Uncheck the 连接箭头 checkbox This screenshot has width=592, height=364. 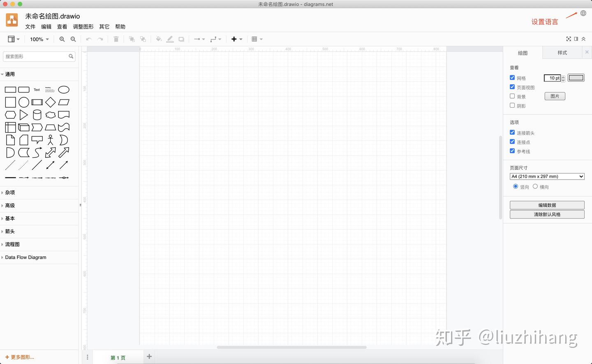512,132
